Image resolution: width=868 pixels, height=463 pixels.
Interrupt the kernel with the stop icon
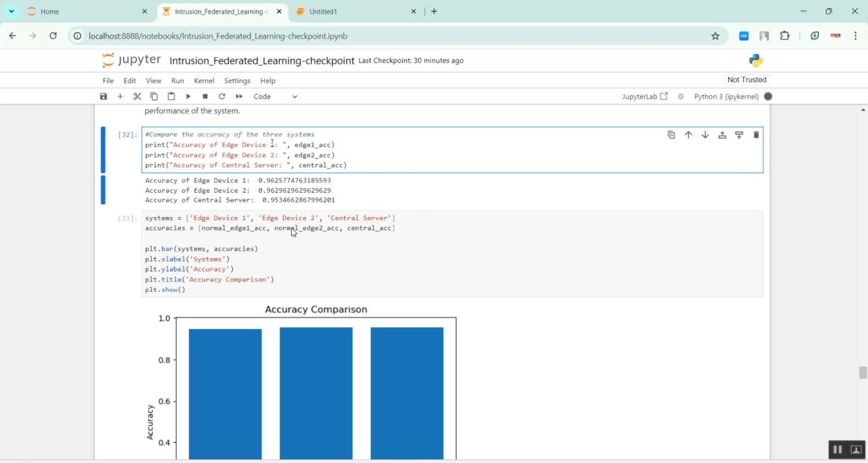tap(205, 96)
